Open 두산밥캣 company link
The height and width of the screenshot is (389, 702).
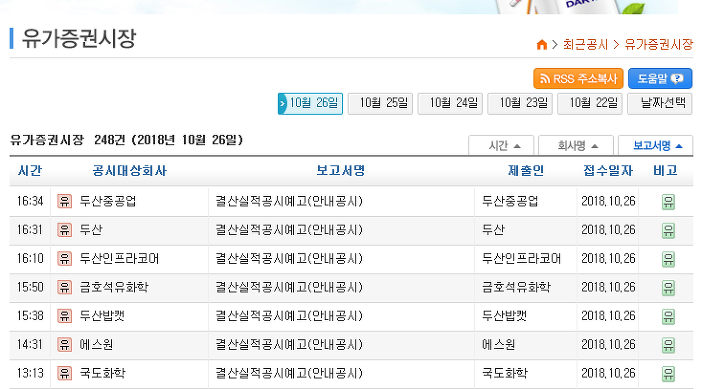pyautogui.click(x=102, y=316)
